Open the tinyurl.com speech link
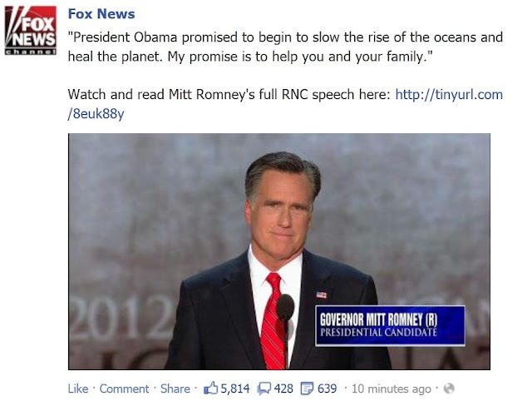Screen dimensions: 532x406 [x=449, y=94]
